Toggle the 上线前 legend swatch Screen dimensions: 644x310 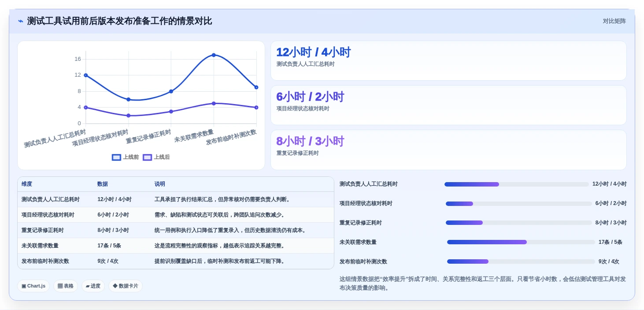[x=116, y=157]
